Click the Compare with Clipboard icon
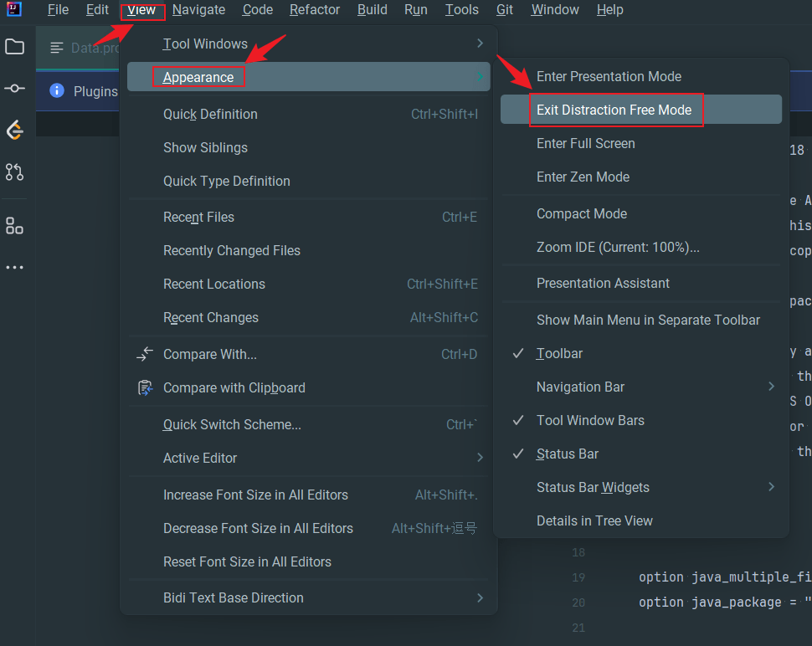Image resolution: width=812 pixels, height=646 pixels. pos(146,387)
